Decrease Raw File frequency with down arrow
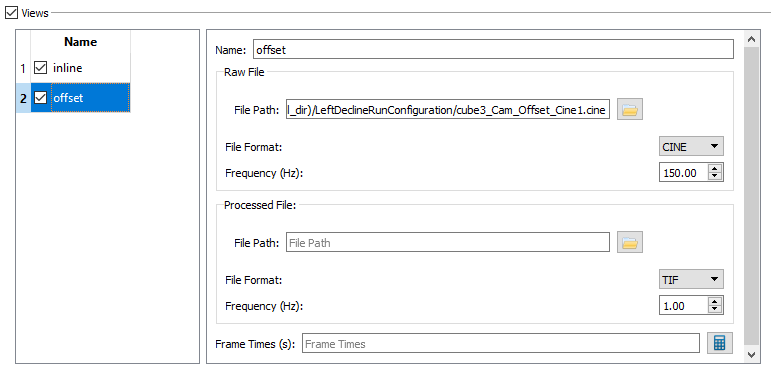772x382 pixels. 715,177
